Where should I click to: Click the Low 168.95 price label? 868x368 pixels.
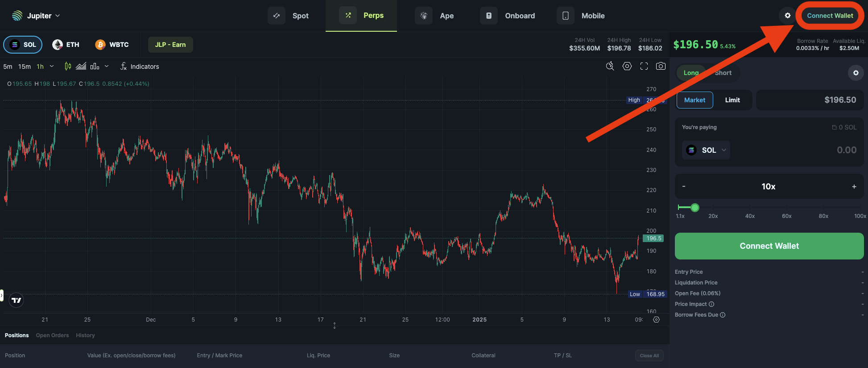pyautogui.click(x=647, y=294)
